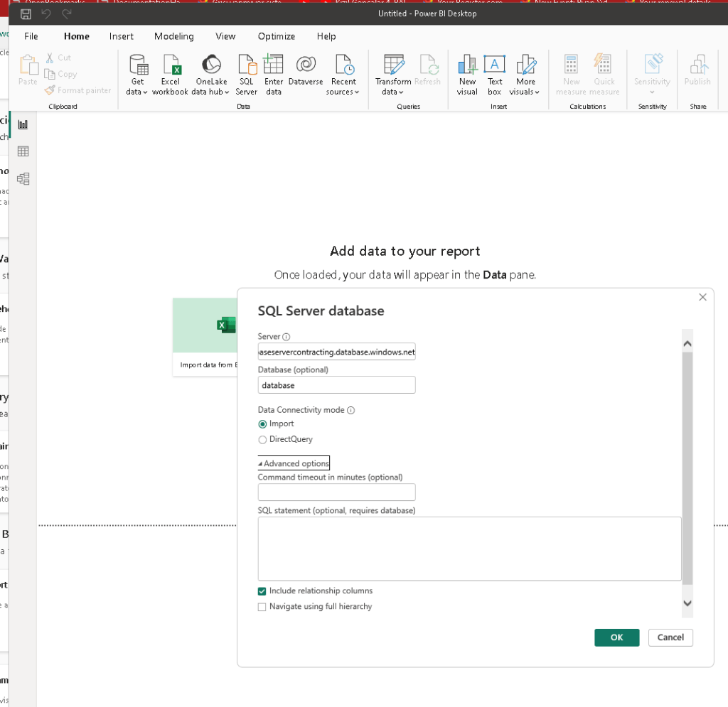Click dialog scrollbar down arrow

coord(687,603)
